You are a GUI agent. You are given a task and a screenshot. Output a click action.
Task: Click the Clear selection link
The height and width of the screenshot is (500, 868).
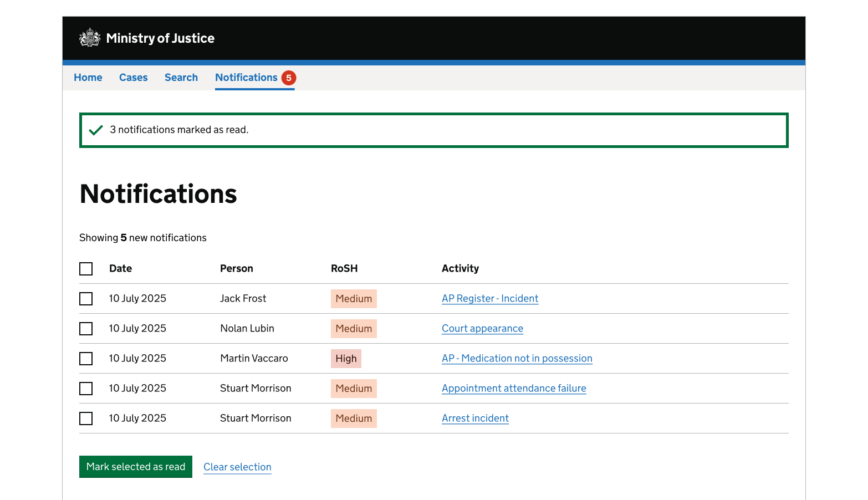click(237, 467)
